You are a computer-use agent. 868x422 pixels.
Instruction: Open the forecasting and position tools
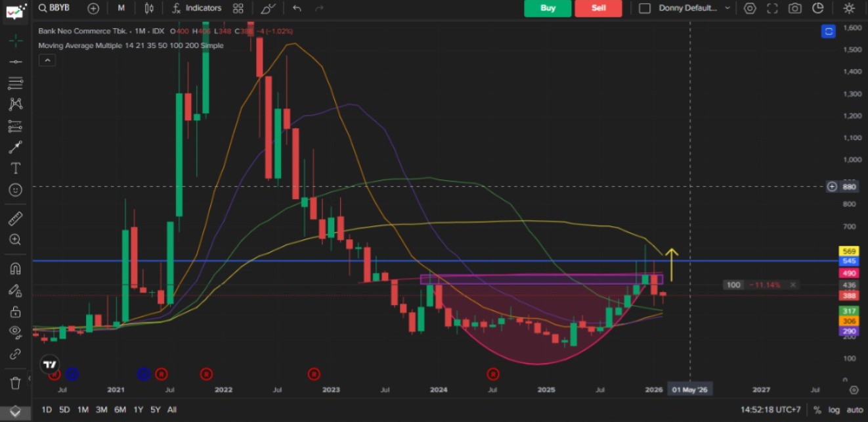tap(16, 126)
